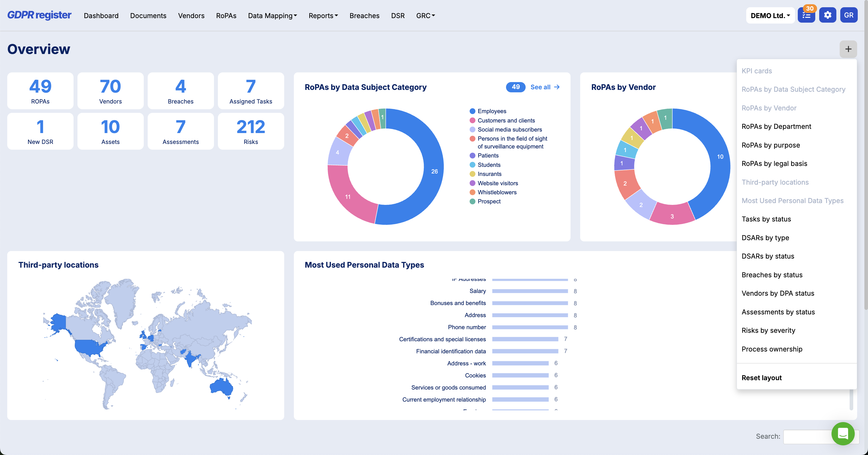Open the tasks checklist icon with badge 30
Viewport: 868px width, 455px height.
coord(806,15)
